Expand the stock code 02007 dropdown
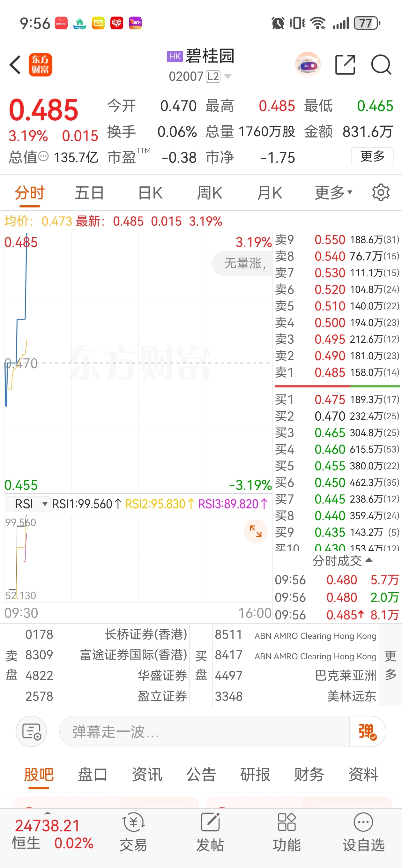The height and width of the screenshot is (868, 402). pyautogui.click(x=227, y=77)
